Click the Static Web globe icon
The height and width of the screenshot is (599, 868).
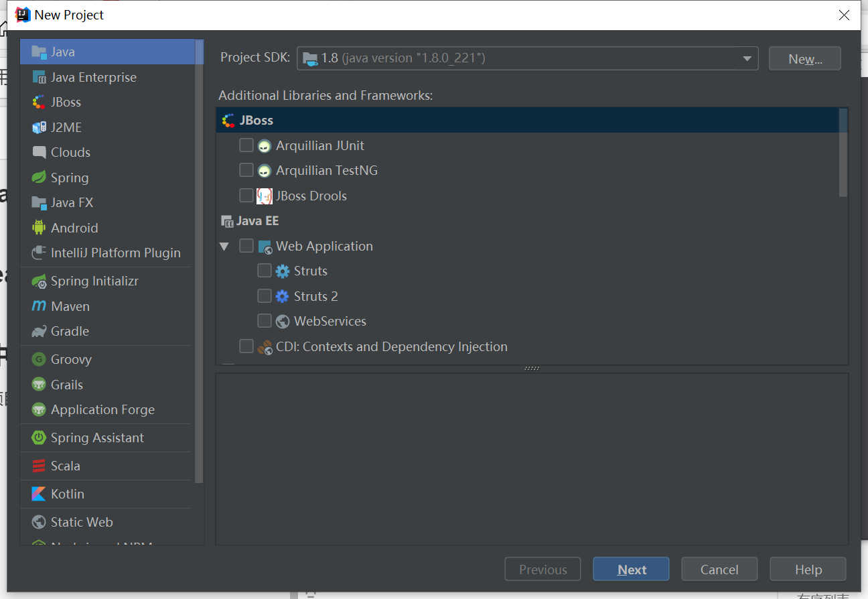39,522
